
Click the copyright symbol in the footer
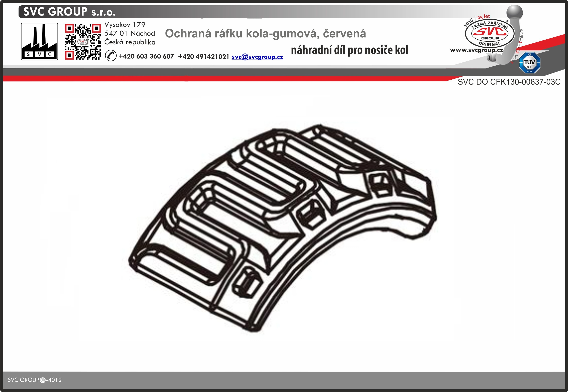pyautogui.click(x=42, y=380)
